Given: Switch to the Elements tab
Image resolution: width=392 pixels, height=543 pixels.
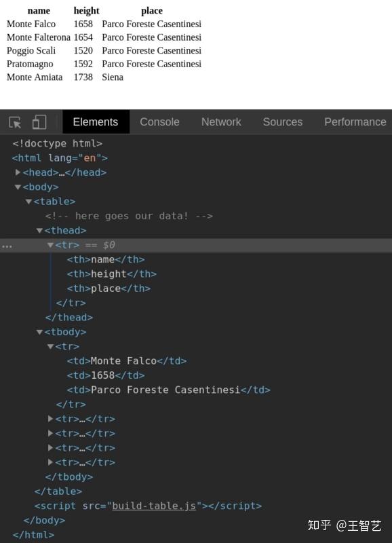Looking at the screenshot, I should point(96,122).
